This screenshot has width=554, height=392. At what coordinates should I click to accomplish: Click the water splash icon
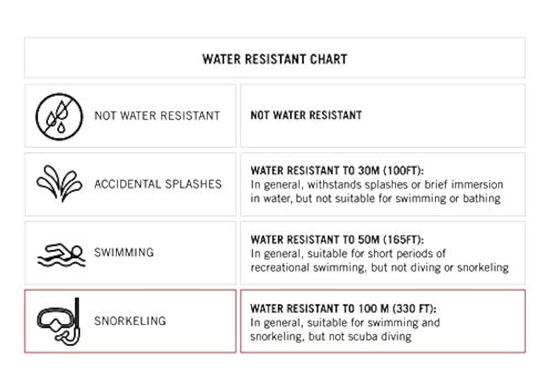point(59,184)
